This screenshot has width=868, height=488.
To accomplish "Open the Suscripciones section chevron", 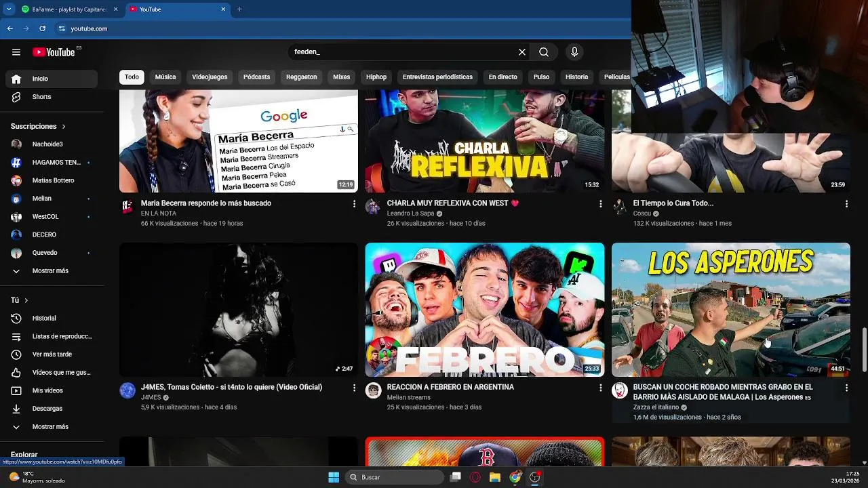I will pyautogui.click(x=64, y=127).
